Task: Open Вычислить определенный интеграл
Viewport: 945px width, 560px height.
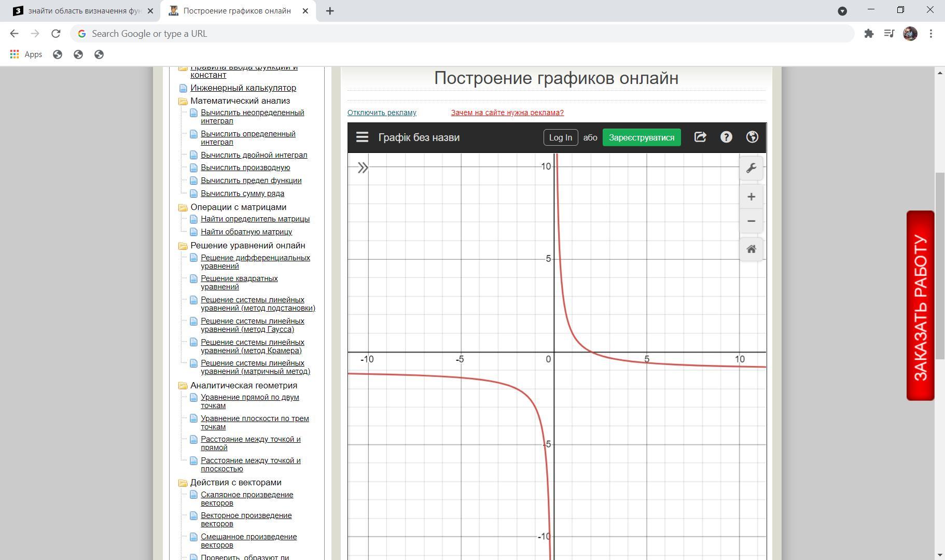Action: coord(248,138)
